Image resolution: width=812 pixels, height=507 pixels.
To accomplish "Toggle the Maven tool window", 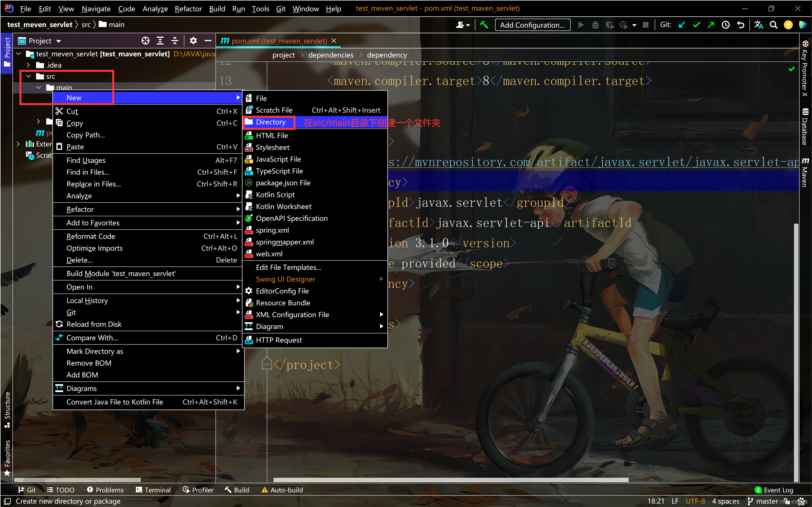I will (x=805, y=173).
